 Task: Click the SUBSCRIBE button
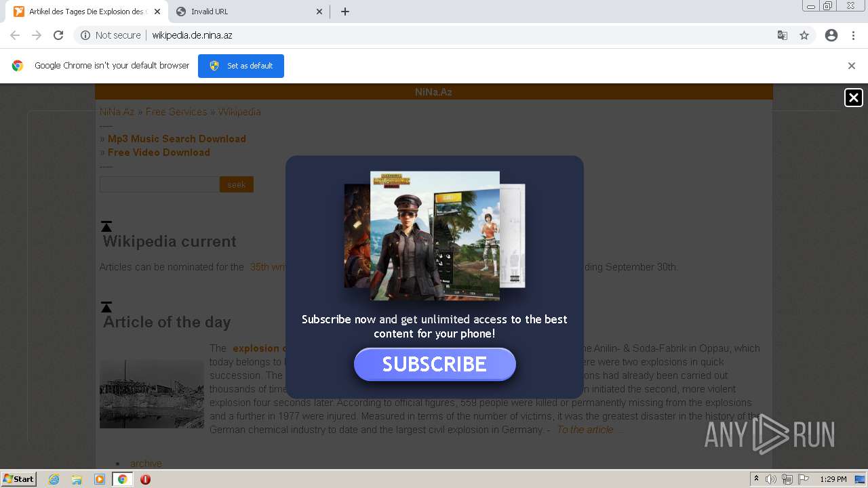(x=435, y=364)
